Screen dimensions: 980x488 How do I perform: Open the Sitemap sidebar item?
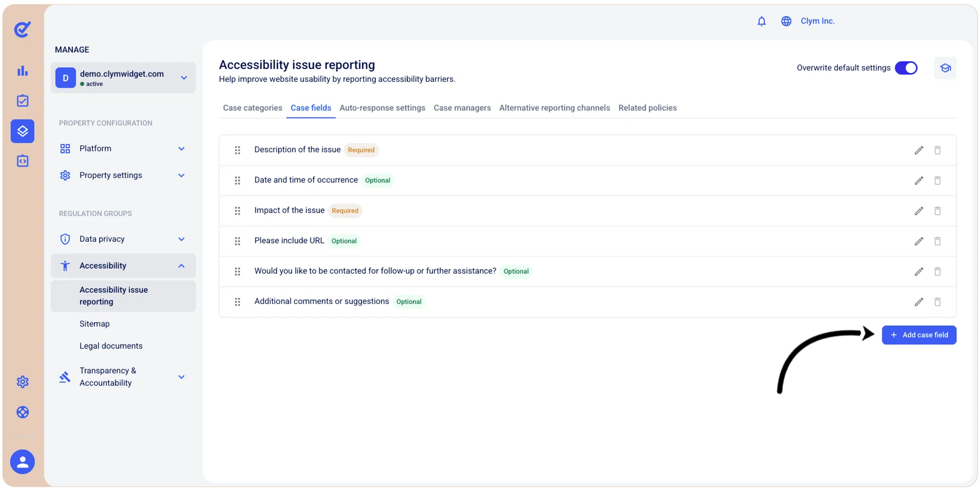click(x=95, y=324)
